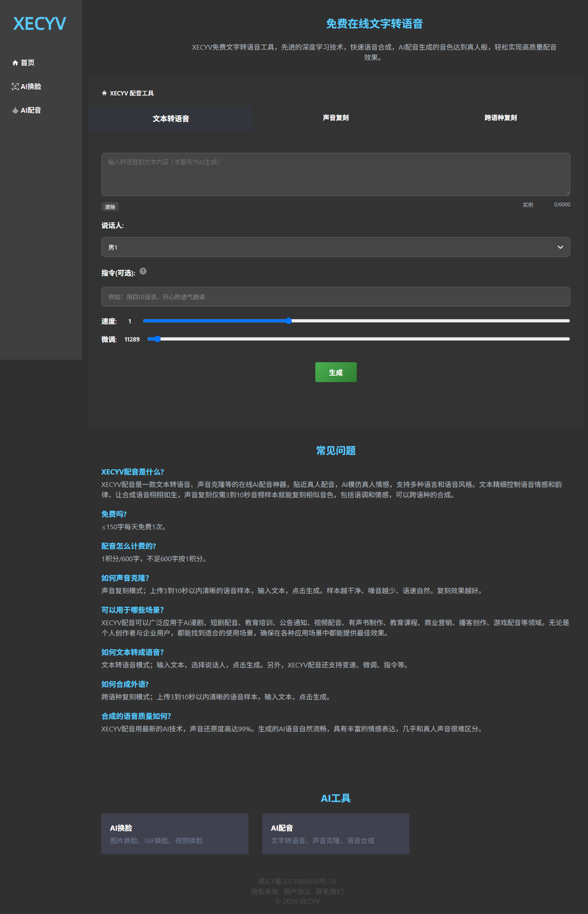
Task: Click the 清除 button
Action: (110, 207)
